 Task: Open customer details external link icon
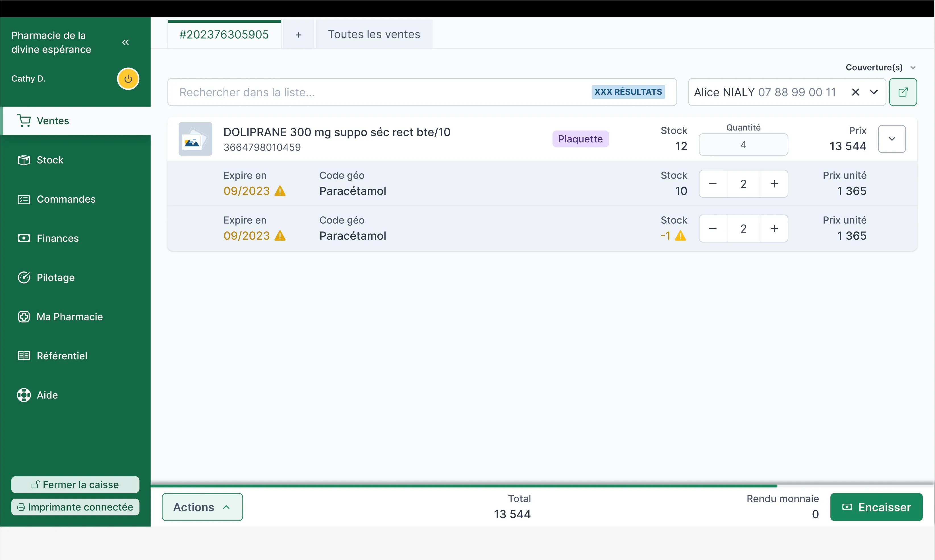point(903,92)
